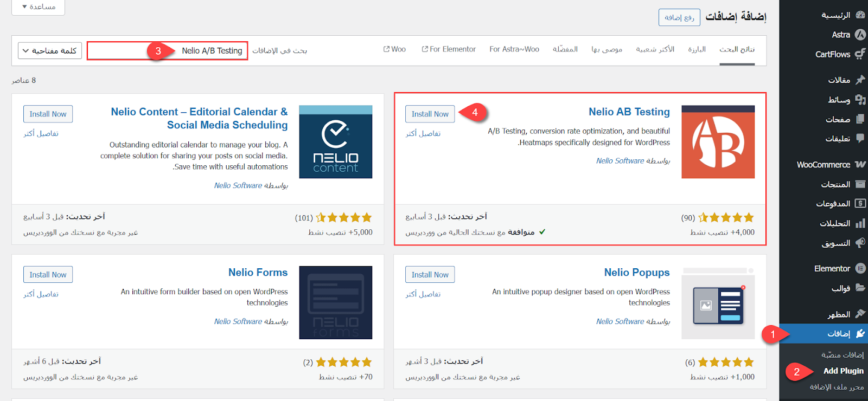This screenshot has height=401, width=868.
Task: Click Nelio Software author link under Nelio Forms
Action: pos(238,321)
